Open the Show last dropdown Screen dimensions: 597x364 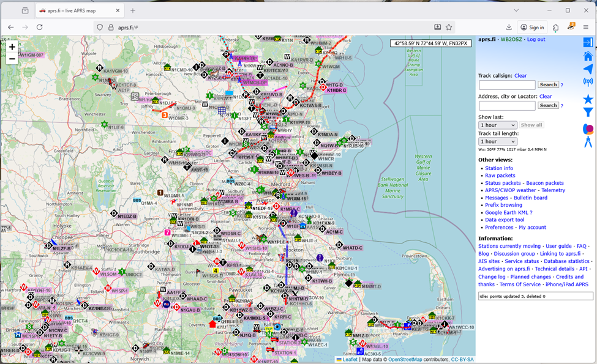497,125
